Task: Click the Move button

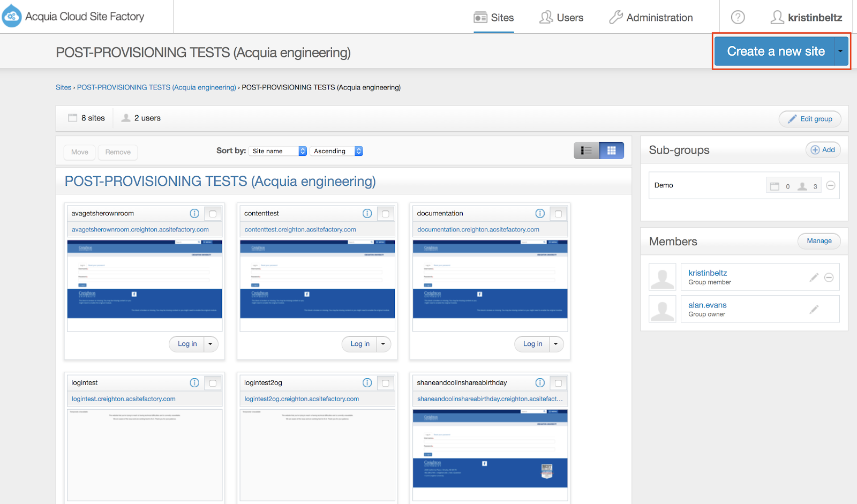Action: (x=80, y=152)
